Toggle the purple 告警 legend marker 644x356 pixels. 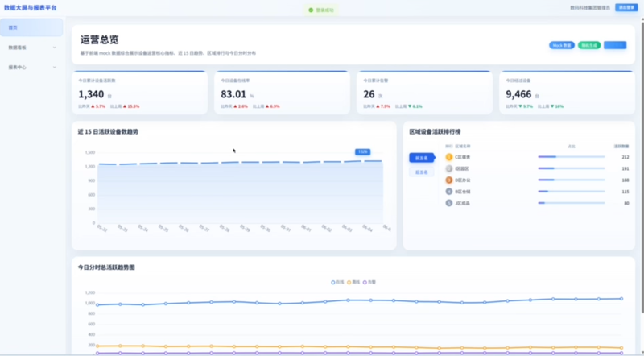point(365,283)
